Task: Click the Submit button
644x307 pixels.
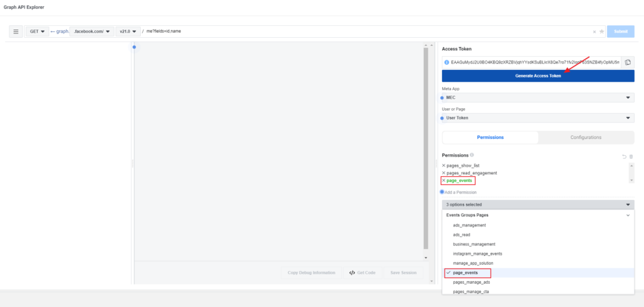Action: pyautogui.click(x=621, y=31)
